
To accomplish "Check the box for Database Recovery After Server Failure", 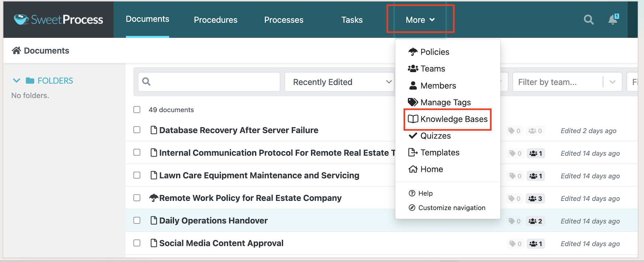I will (137, 130).
